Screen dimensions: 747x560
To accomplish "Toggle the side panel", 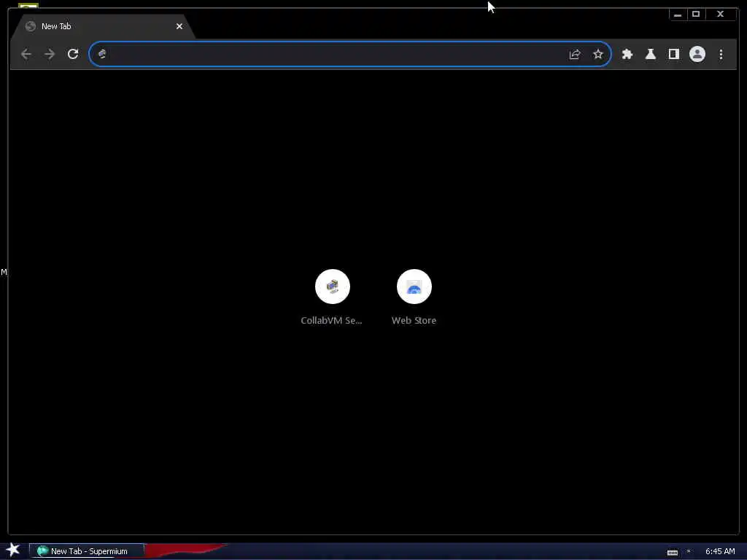I will [673, 54].
